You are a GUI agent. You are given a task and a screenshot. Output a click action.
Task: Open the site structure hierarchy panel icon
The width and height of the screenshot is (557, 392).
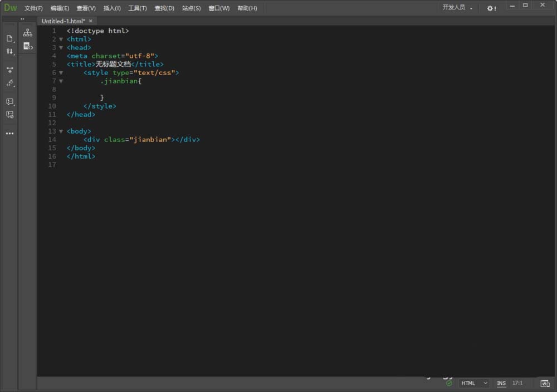27,33
